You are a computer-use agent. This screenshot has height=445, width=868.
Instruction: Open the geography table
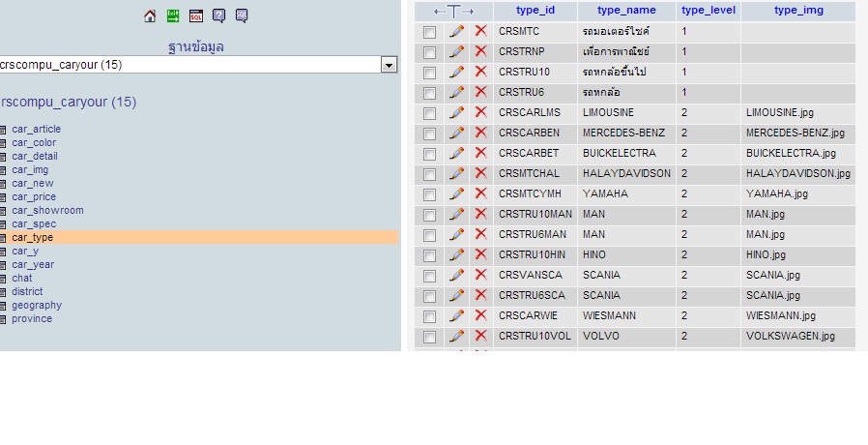[37, 306]
